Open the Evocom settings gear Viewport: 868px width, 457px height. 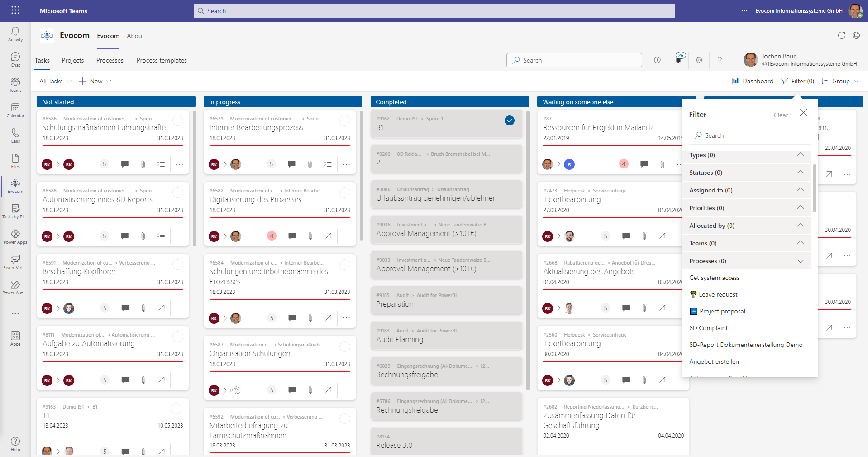pos(699,60)
